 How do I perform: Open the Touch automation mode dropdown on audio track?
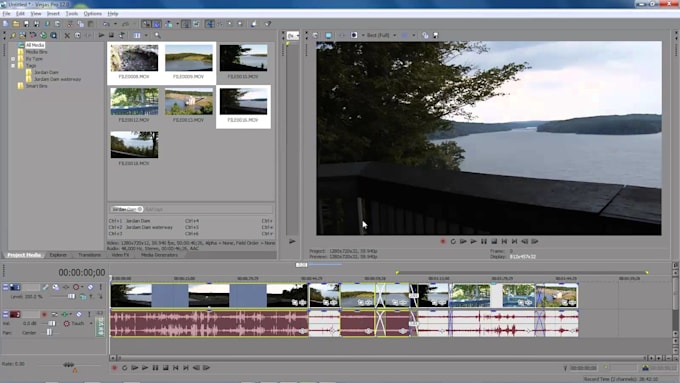(91, 323)
